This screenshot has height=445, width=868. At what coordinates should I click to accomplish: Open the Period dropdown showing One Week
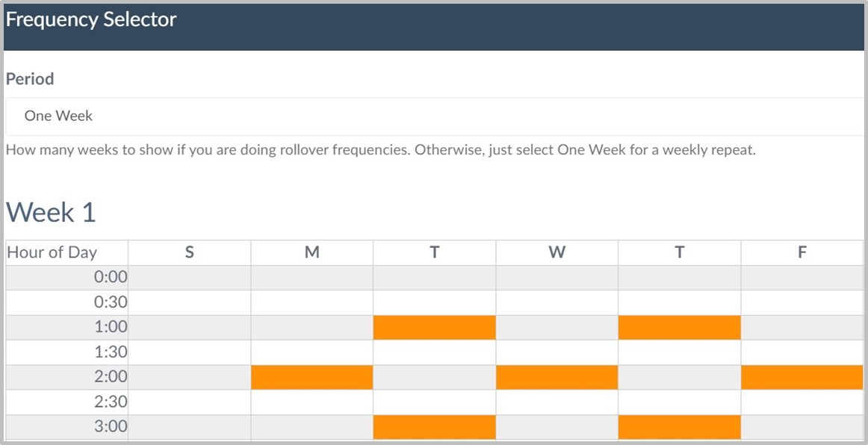435,116
